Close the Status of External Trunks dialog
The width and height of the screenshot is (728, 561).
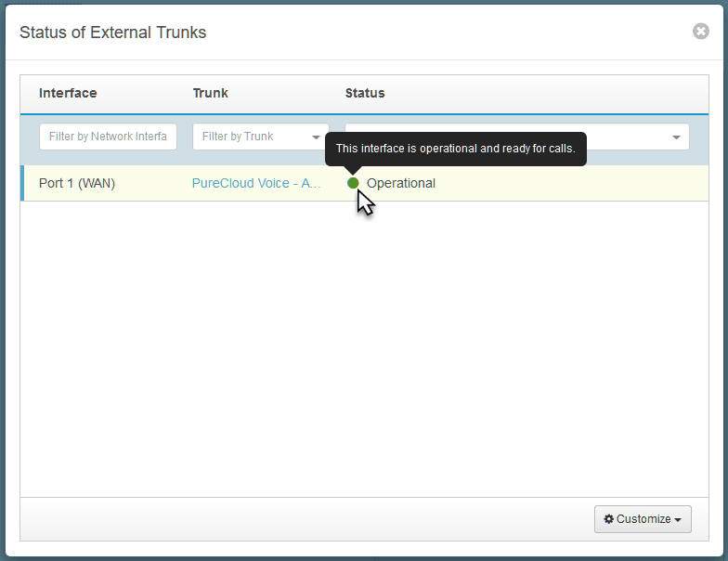point(700,32)
